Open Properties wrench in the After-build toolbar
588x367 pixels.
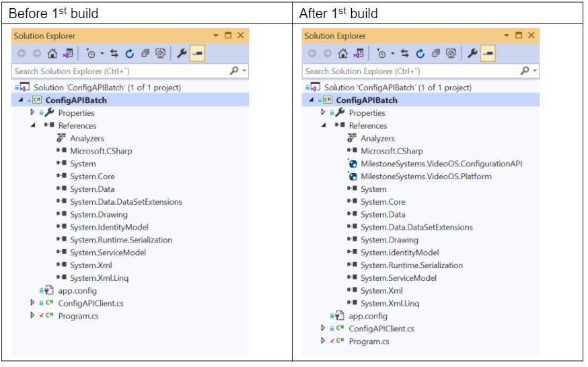coord(472,54)
